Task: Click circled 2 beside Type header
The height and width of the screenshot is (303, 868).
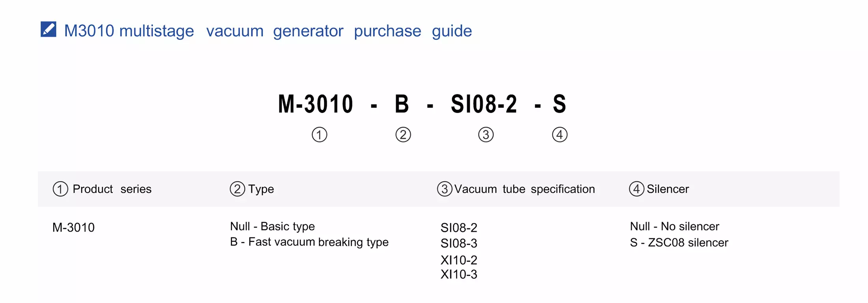Action: [237, 189]
